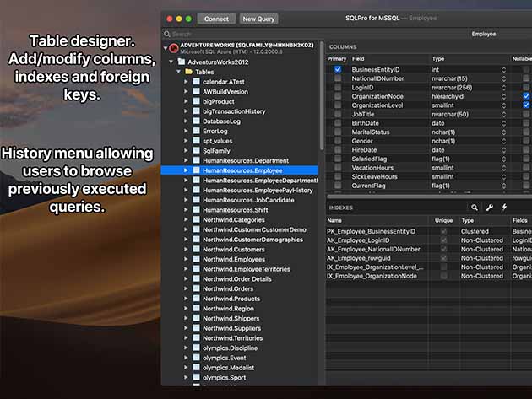Click the table icon beside bigProduct

[196, 101]
